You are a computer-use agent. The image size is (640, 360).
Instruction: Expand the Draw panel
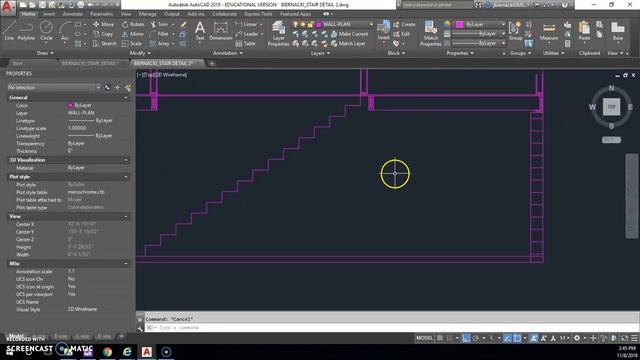click(x=45, y=53)
